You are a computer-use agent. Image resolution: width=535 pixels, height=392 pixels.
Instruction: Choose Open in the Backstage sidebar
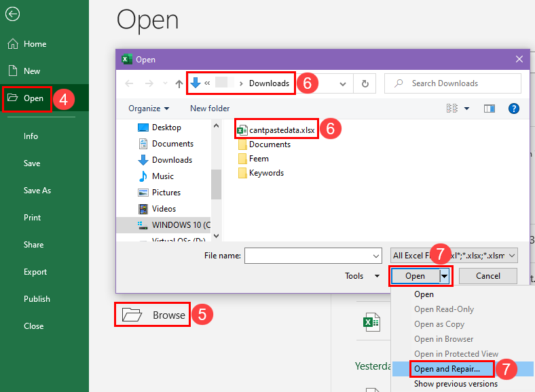pyautogui.click(x=44, y=98)
